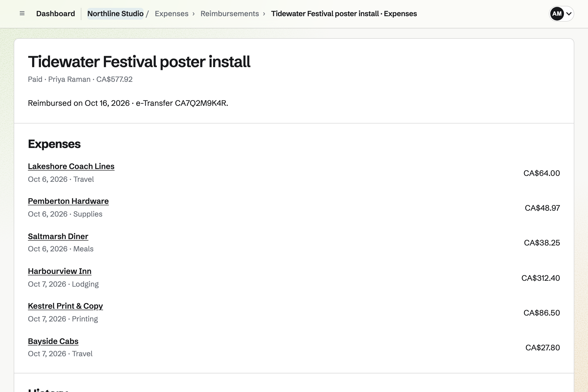Select the Northline Studio workspace

pos(115,14)
